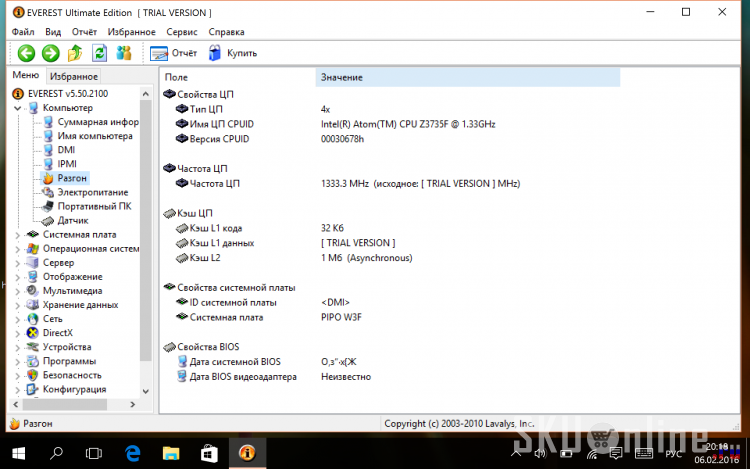Viewport: 750px width, 469px height.
Task: Collapse the Компьютер tree branch
Action: [17, 108]
